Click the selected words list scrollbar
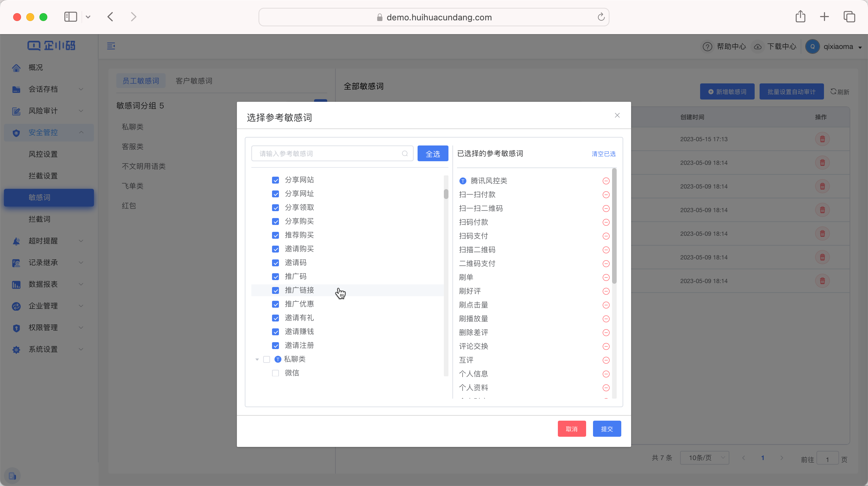The width and height of the screenshot is (868, 486). 614,226
